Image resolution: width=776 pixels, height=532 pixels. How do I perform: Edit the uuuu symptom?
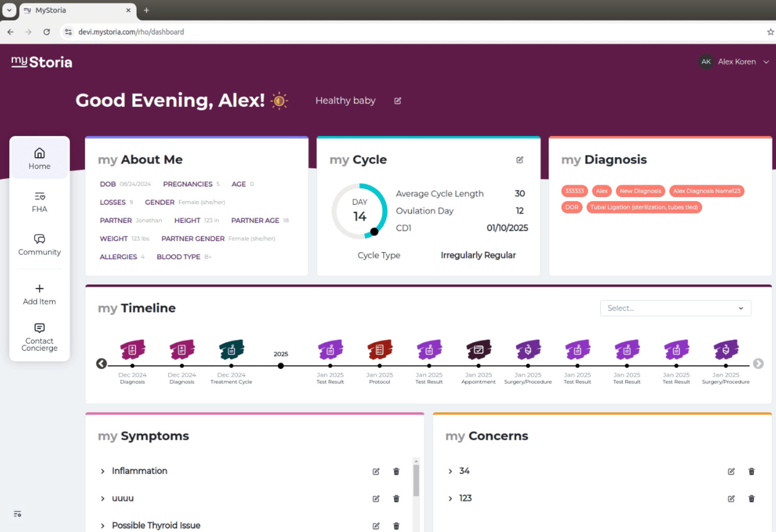(x=376, y=499)
